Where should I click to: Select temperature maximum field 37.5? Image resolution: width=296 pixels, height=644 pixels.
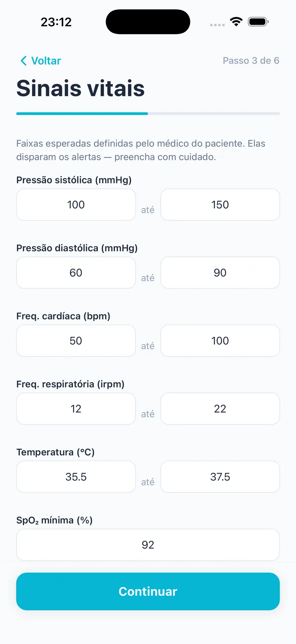pyautogui.click(x=220, y=477)
